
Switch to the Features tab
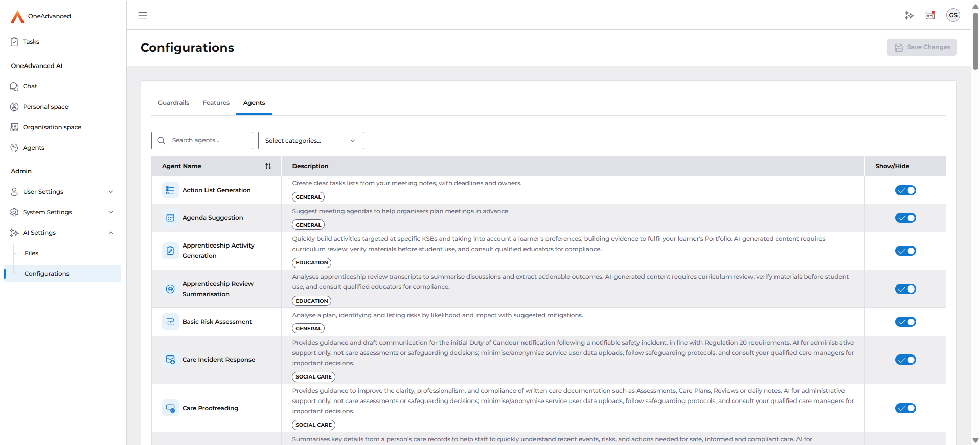coord(216,103)
